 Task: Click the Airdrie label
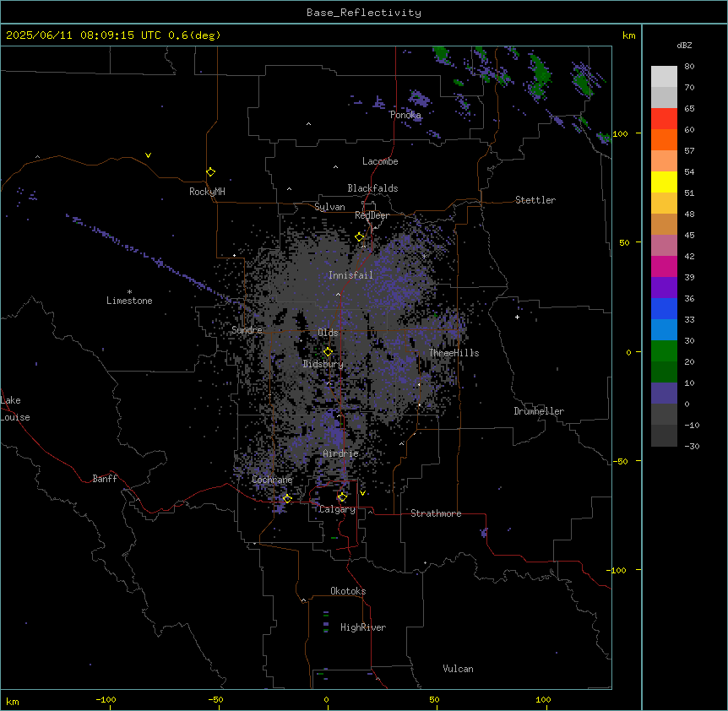tap(341, 453)
